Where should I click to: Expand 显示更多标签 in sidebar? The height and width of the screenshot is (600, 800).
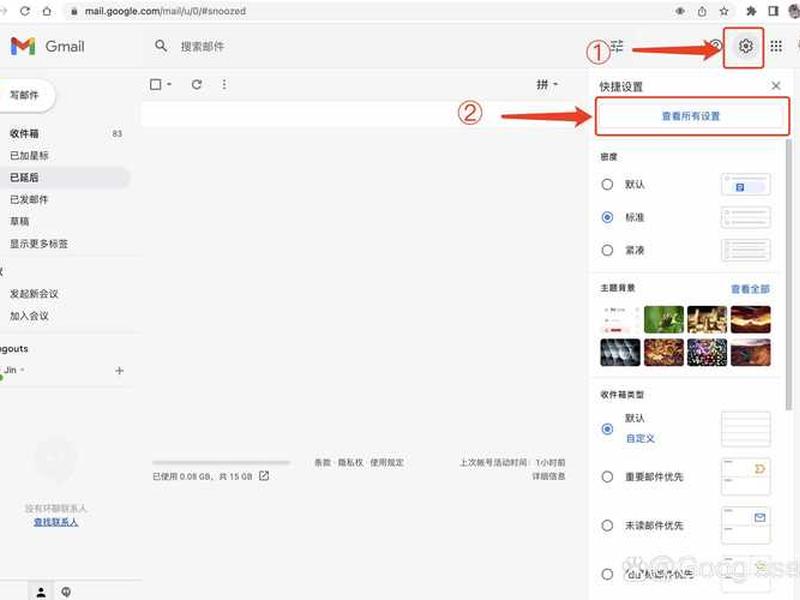pos(39,243)
